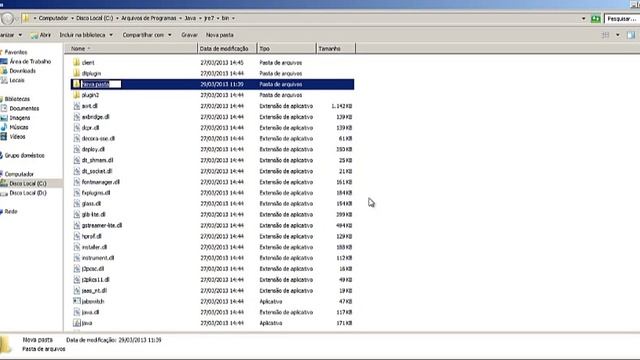
Task: Select the jabswitch application icon
Action: point(76,301)
